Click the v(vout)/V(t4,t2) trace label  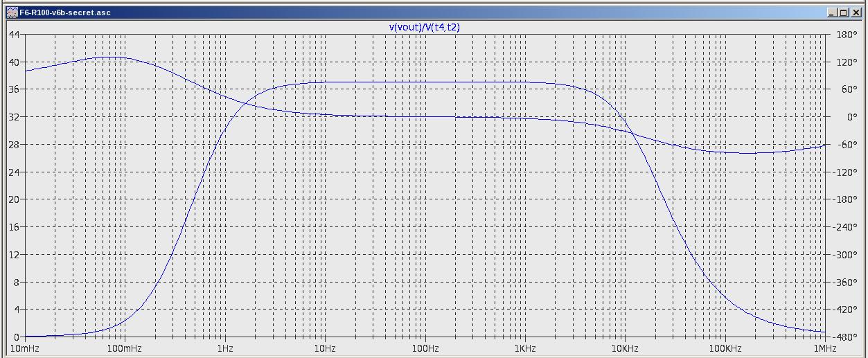(425, 28)
